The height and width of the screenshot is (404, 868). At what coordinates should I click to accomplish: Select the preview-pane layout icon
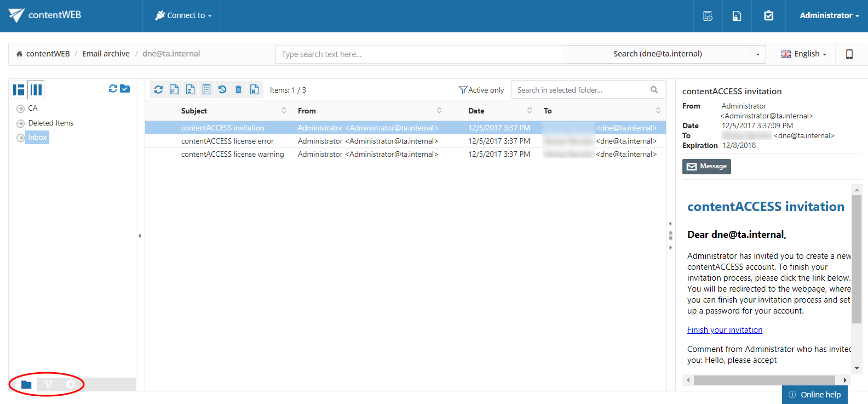pos(19,90)
